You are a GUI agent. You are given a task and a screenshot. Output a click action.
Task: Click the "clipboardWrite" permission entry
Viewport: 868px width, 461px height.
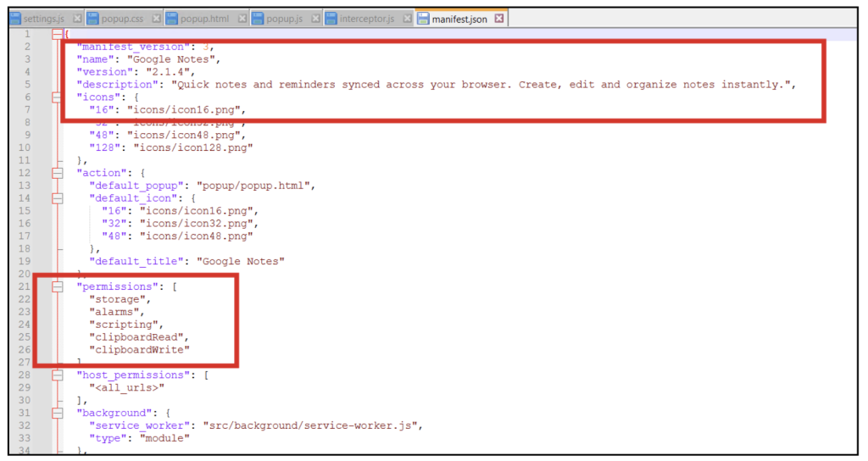coord(140,350)
